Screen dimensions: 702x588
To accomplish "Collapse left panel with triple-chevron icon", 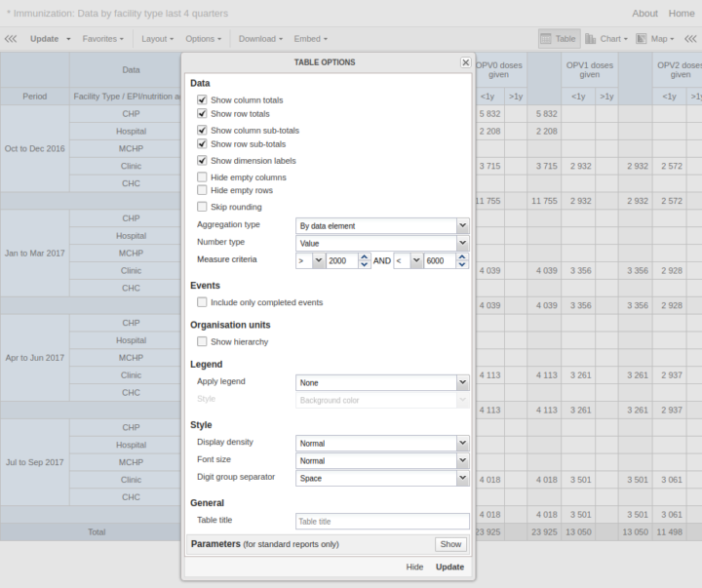I will click(11, 39).
